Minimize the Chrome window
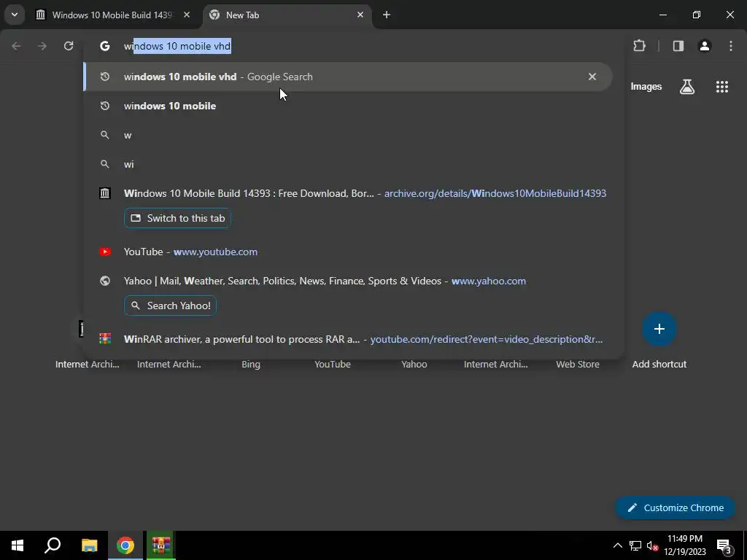Image resolution: width=747 pixels, height=560 pixels. point(662,15)
